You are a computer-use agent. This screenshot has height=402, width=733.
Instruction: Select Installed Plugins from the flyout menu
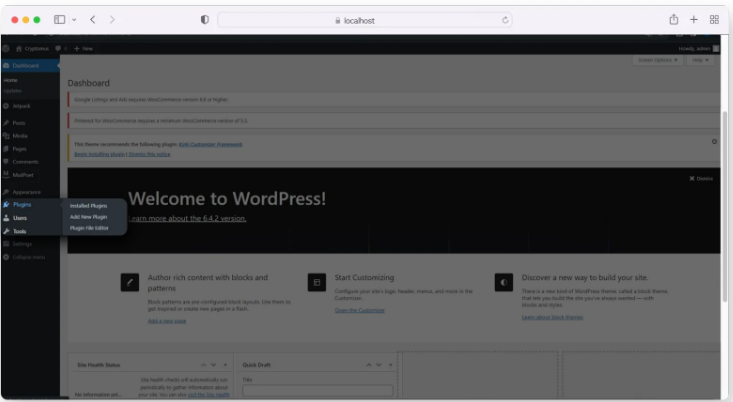coord(88,206)
